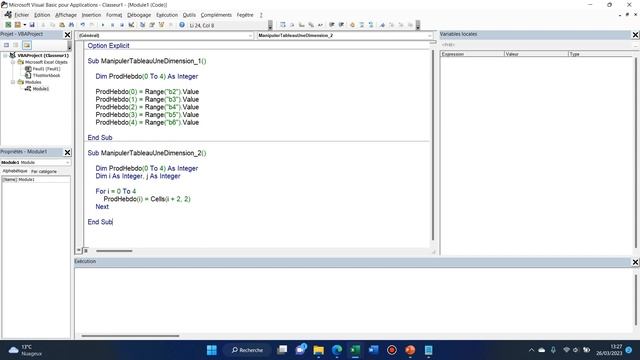Close the Exécution panel

(636, 262)
